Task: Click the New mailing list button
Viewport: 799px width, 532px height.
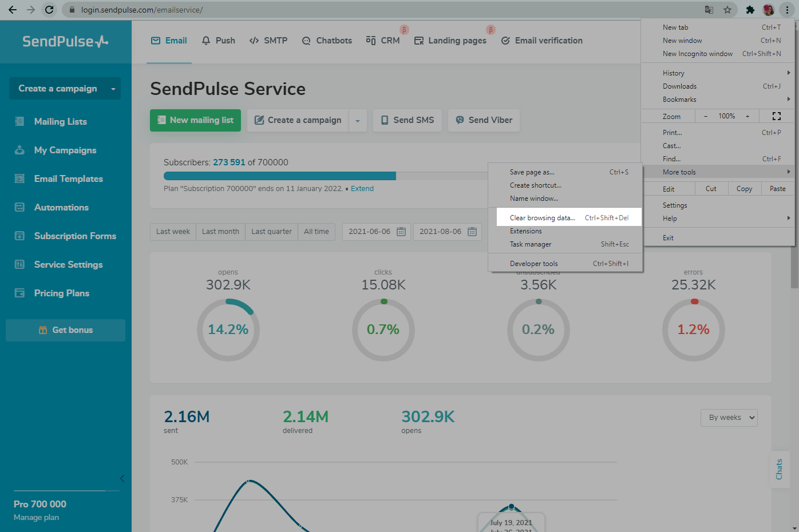Action: pyautogui.click(x=195, y=120)
